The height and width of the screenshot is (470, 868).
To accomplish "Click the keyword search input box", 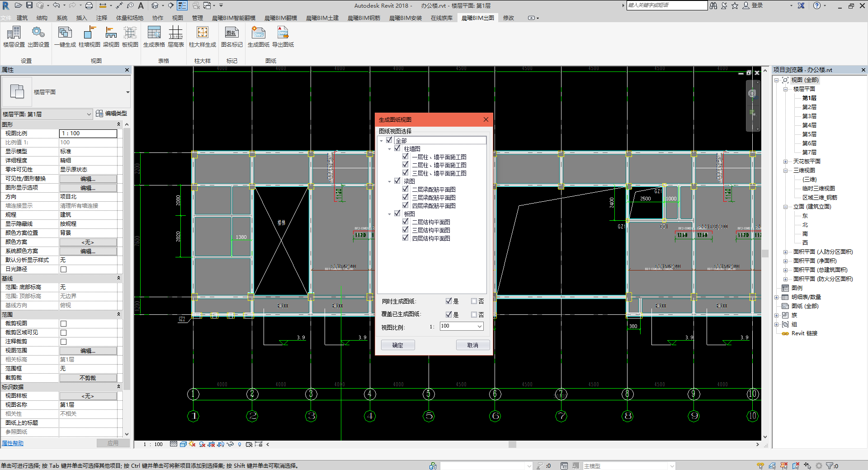I will (x=667, y=5).
